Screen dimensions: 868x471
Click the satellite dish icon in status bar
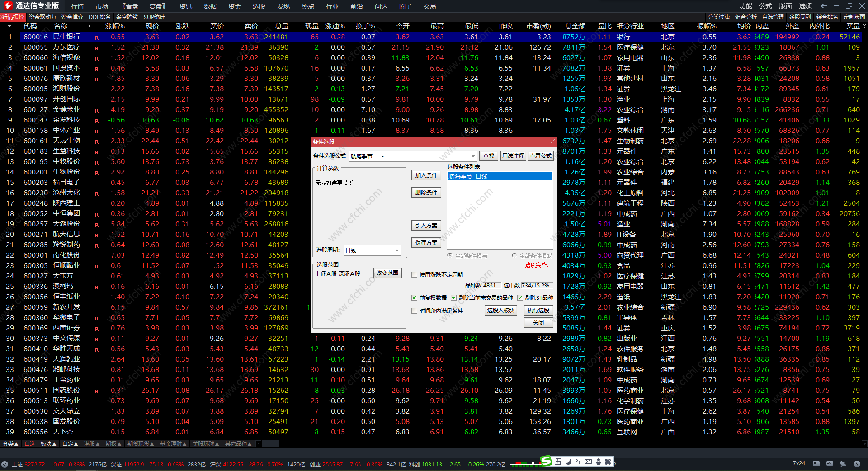[843, 464]
